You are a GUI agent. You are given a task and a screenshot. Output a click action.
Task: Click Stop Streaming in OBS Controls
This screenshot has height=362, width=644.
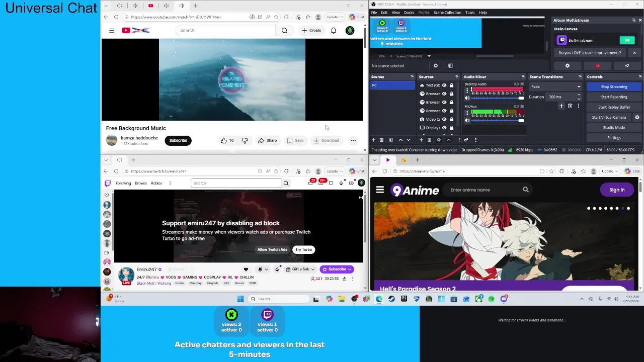pyautogui.click(x=614, y=86)
